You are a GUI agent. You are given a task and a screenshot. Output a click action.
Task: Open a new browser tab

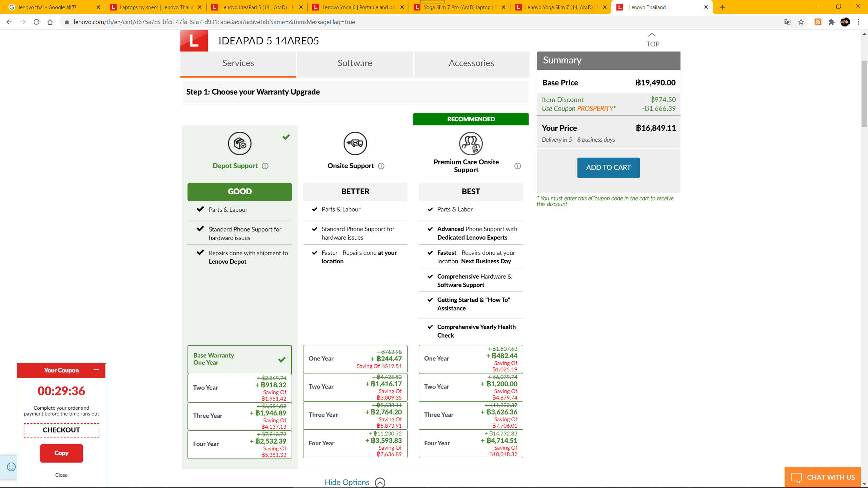coord(722,7)
